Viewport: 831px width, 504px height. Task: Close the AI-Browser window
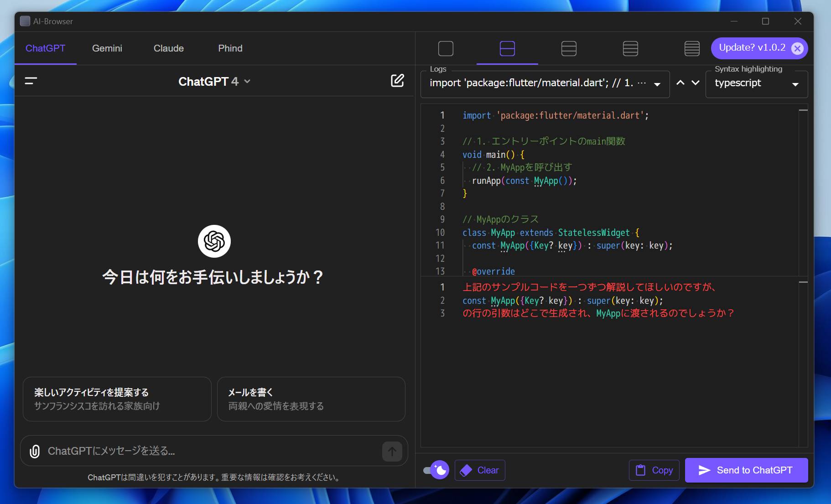(798, 21)
